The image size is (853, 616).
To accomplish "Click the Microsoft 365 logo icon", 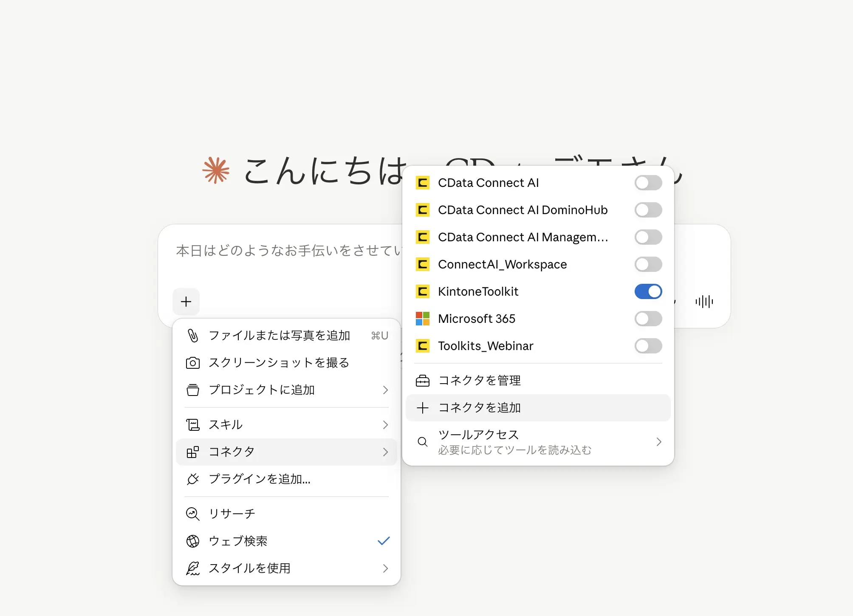I will pos(423,319).
